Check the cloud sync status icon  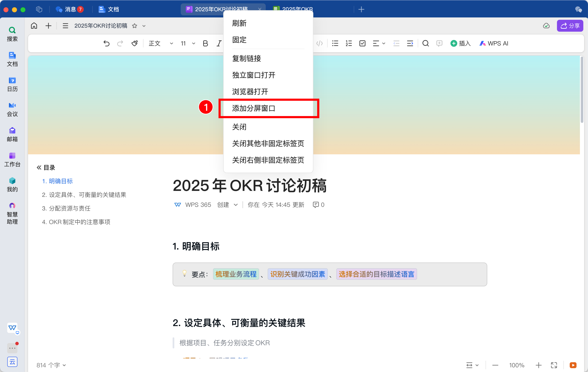546,26
